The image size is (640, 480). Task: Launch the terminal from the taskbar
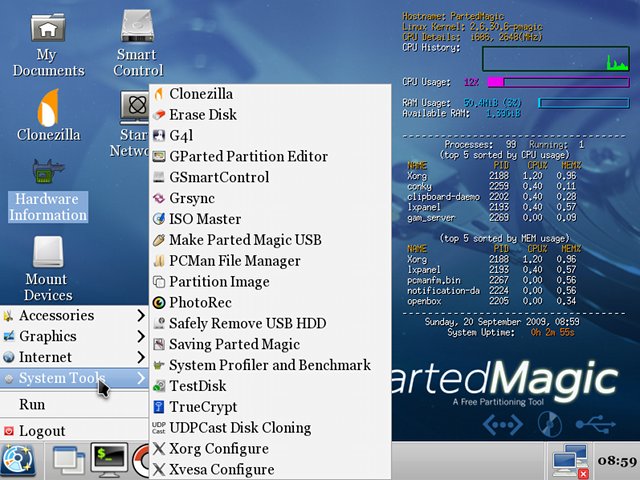[x=109, y=460]
